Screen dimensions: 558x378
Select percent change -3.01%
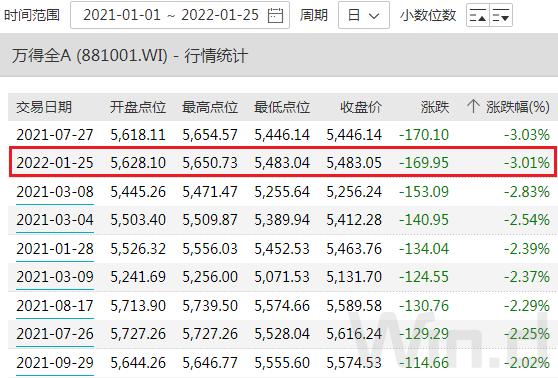pyautogui.click(x=527, y=163)
